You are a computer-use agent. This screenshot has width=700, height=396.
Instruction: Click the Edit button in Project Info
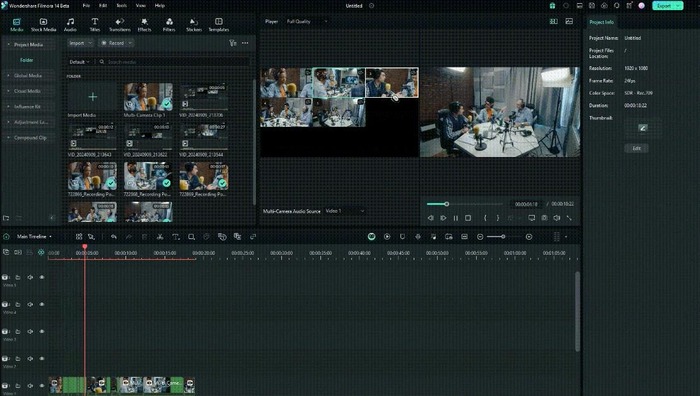(x=637, y=148)
